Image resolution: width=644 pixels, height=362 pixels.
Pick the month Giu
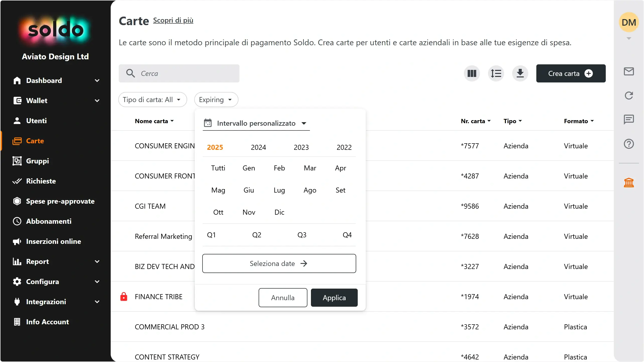click(x=249, y=190)
